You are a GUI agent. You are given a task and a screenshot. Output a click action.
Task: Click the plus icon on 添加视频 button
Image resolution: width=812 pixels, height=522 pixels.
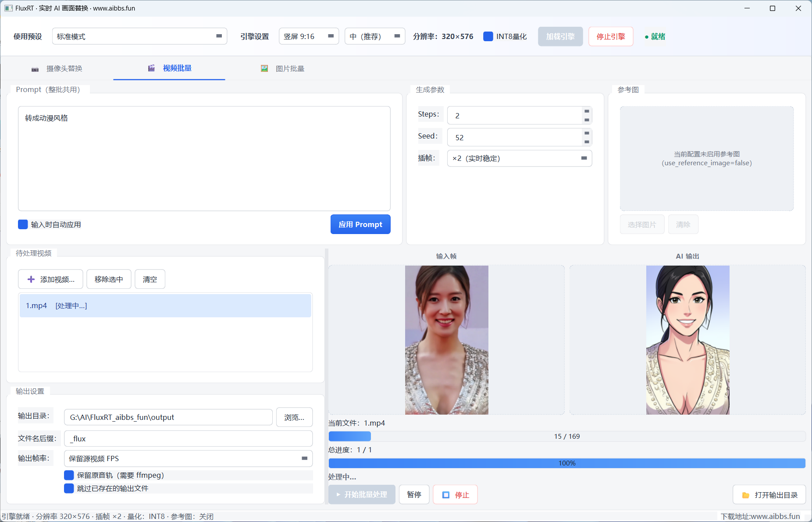pyautogui.click(x=31, y=279)
